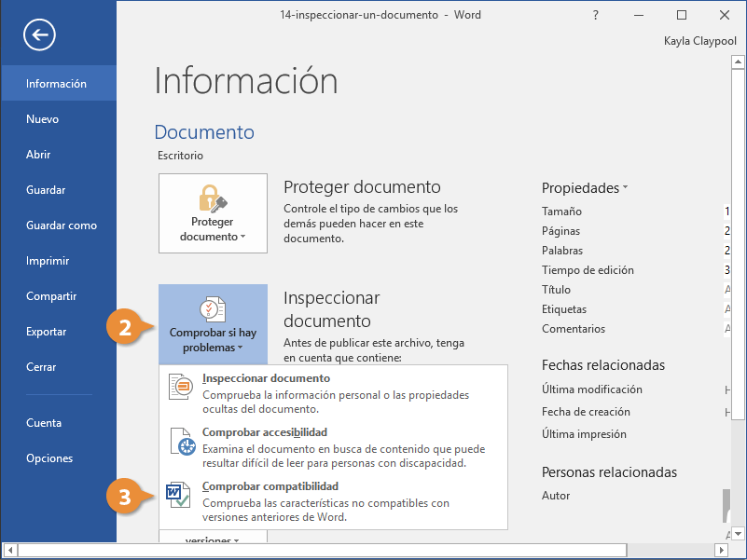Expand the Propiedades dropdown
The image size is (747, 560).
tap(585, 188)
